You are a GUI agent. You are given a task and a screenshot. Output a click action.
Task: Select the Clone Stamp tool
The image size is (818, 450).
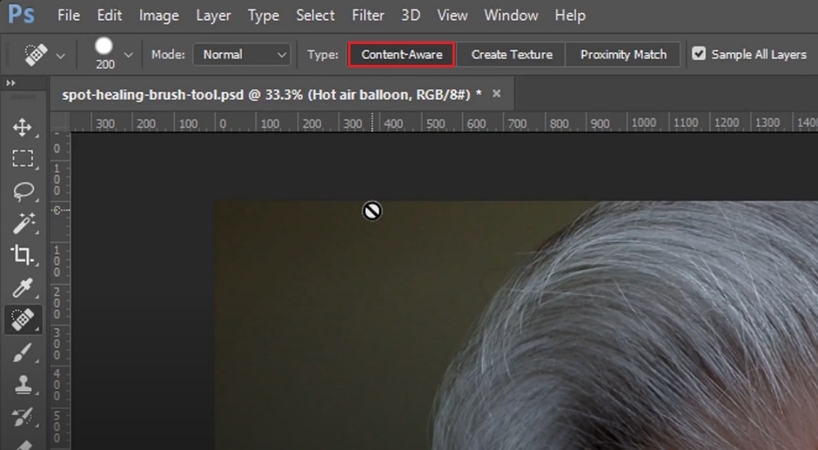(x=22, y=385)
